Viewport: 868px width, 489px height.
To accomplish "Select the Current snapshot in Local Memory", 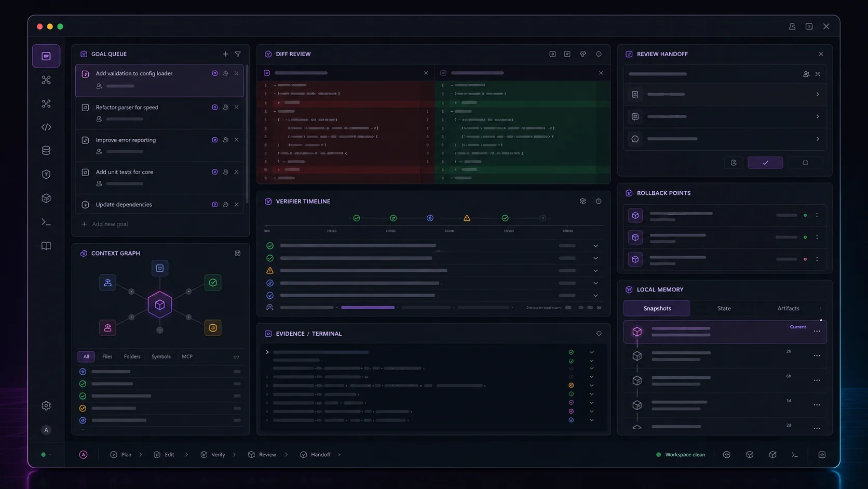I will click(725, 332).
